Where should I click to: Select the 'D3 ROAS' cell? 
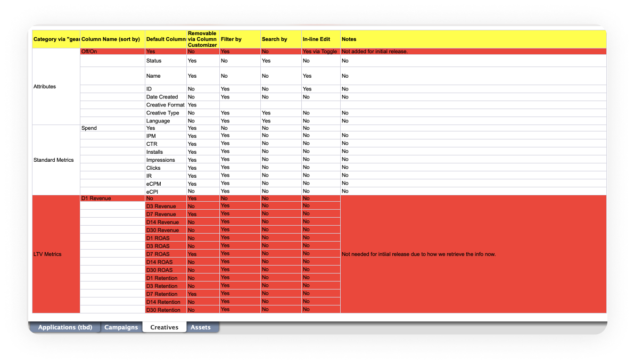pos(166,246)
